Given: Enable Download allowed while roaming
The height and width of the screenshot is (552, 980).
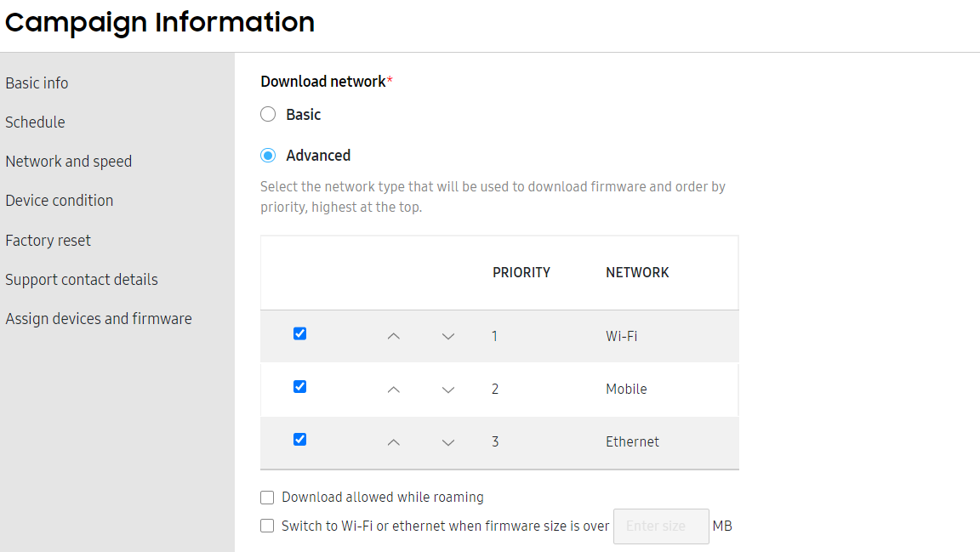Looking at the screenshot, I should point(267,498).
